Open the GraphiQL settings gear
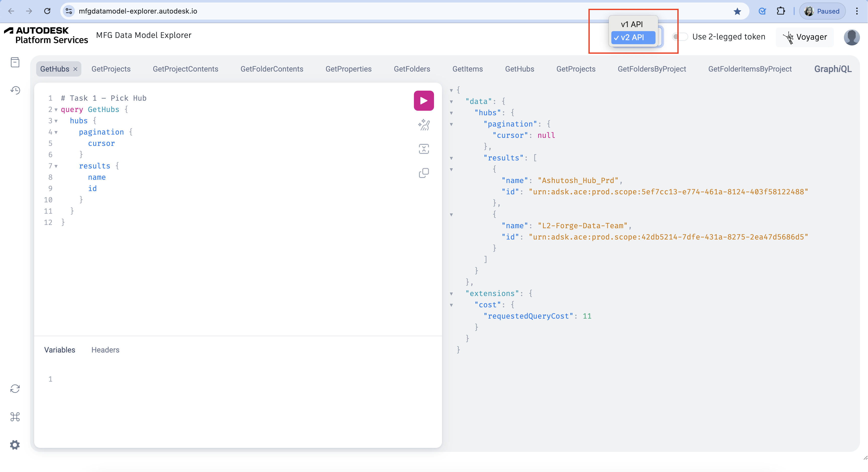The width and height of the screenshot is (868, 472). (x=15, y=445)
